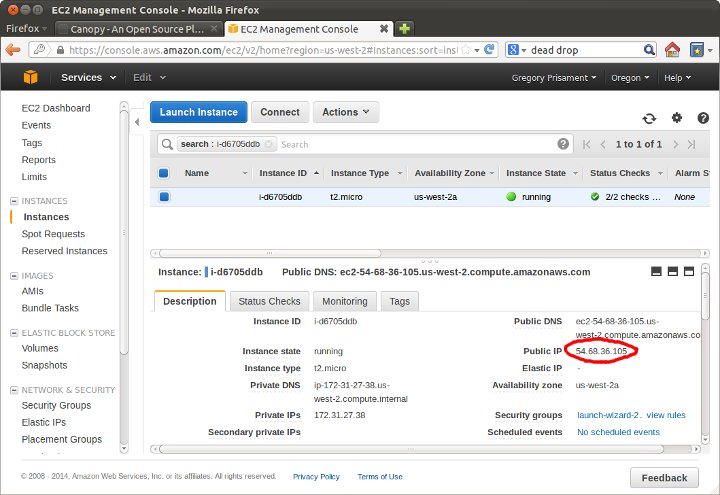Go to next page of results
Viewport: 720px width, 495px height.
pyautogui.click(x=675, y=144)
